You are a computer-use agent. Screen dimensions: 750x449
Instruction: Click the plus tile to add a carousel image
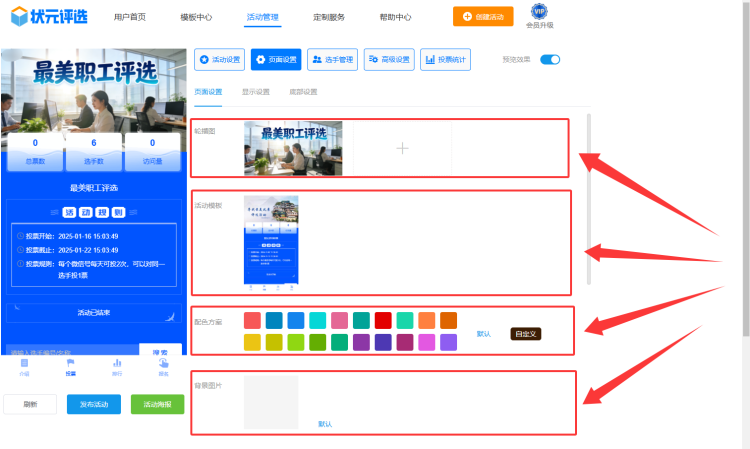pyautogui.click(x=402, y=149)
